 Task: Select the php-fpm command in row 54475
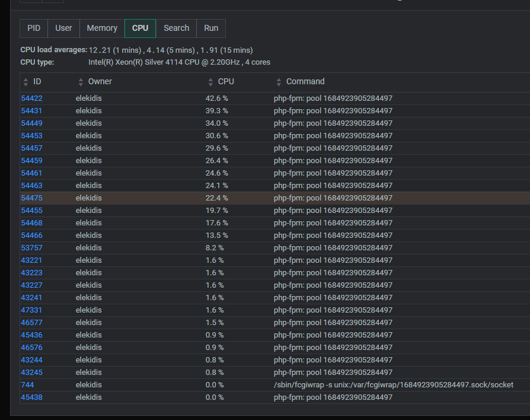[x=333, y=198]
